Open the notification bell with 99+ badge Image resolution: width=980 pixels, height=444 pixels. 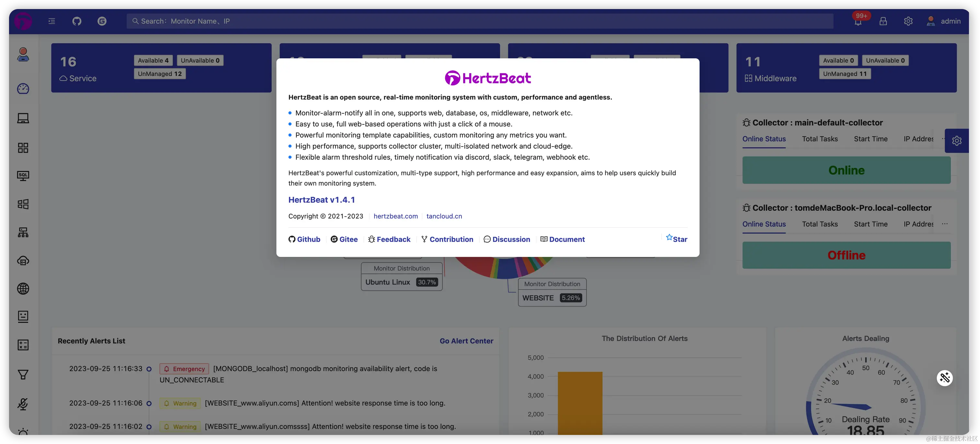coord(858,22)
